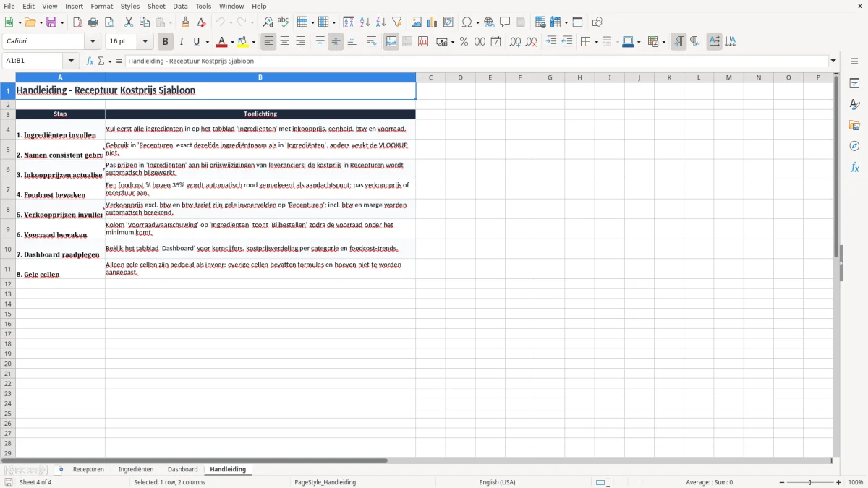Viewport: 868px width, 488px height.
Task: Open sidebar Properties panel
Action: pyautogui.click(x=854, y=83)
